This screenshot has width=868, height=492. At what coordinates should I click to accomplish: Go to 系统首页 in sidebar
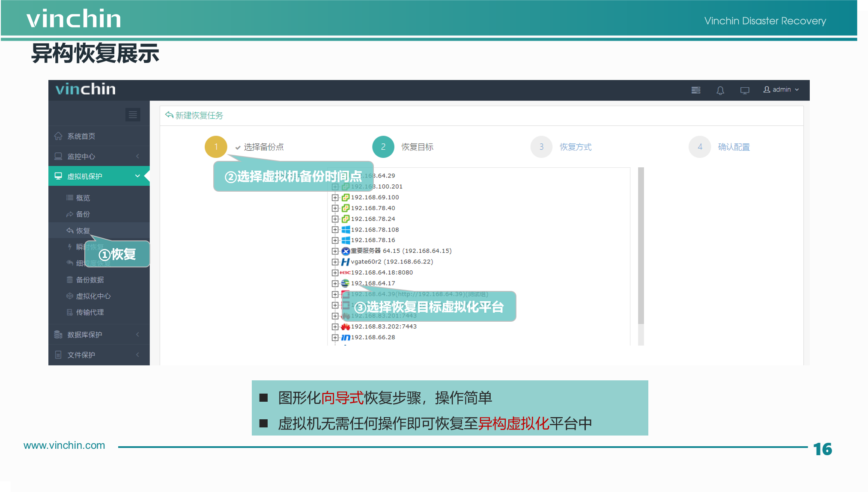99,136
